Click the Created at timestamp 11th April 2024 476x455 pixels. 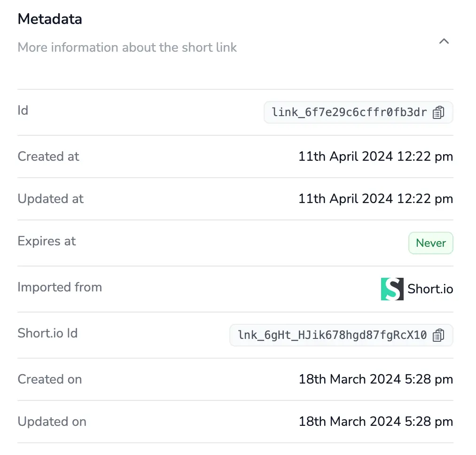point(376,156)
